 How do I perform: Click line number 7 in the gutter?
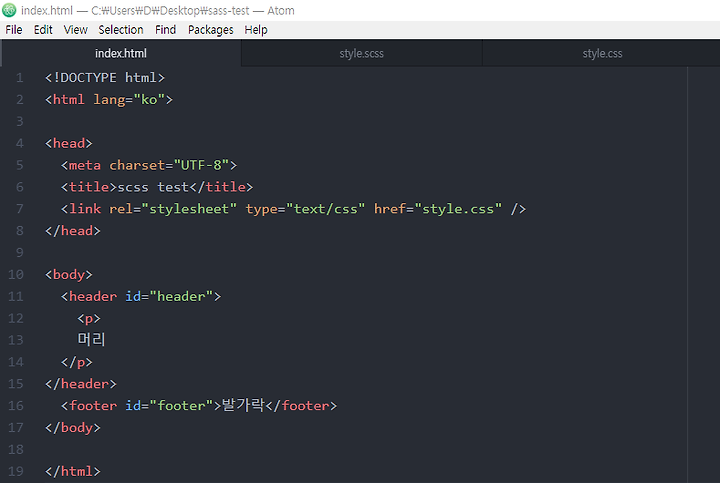(x=19, y=209)
